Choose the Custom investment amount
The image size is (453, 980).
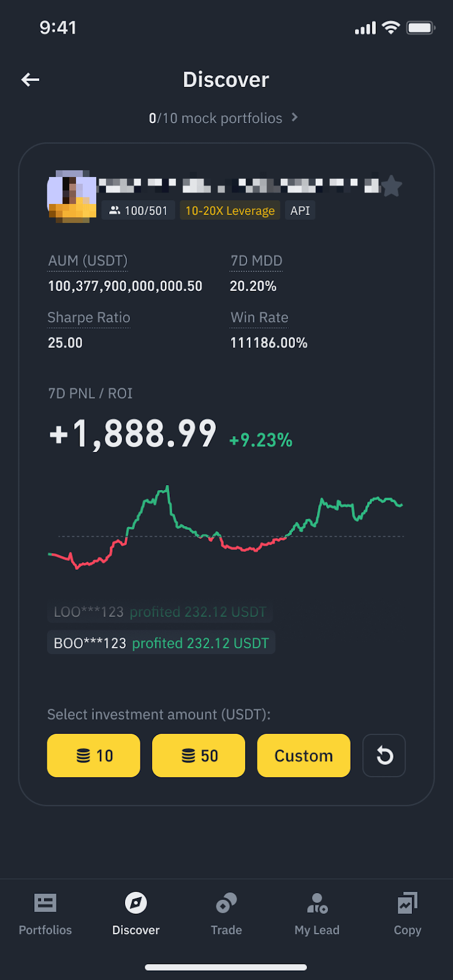coord(303,755)
